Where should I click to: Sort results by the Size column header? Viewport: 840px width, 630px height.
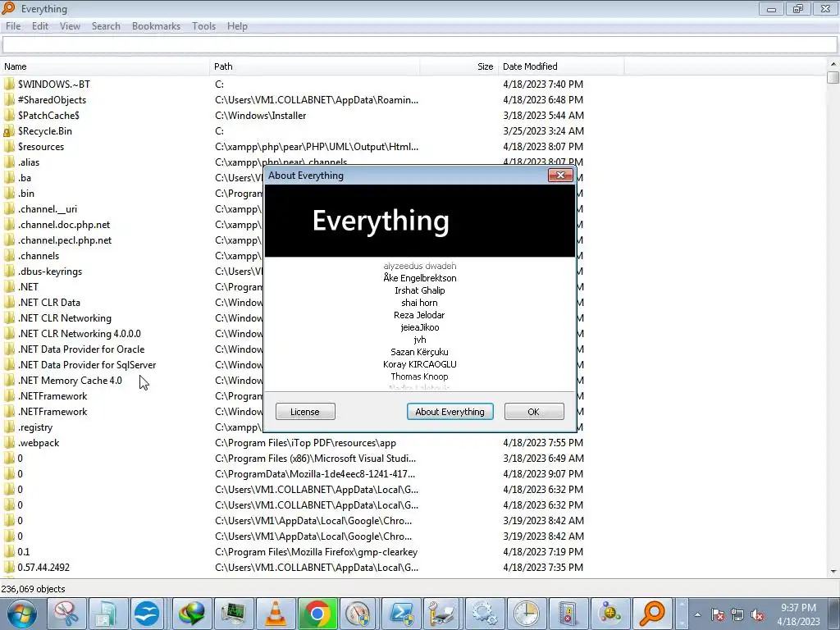[x=459, y=66]
